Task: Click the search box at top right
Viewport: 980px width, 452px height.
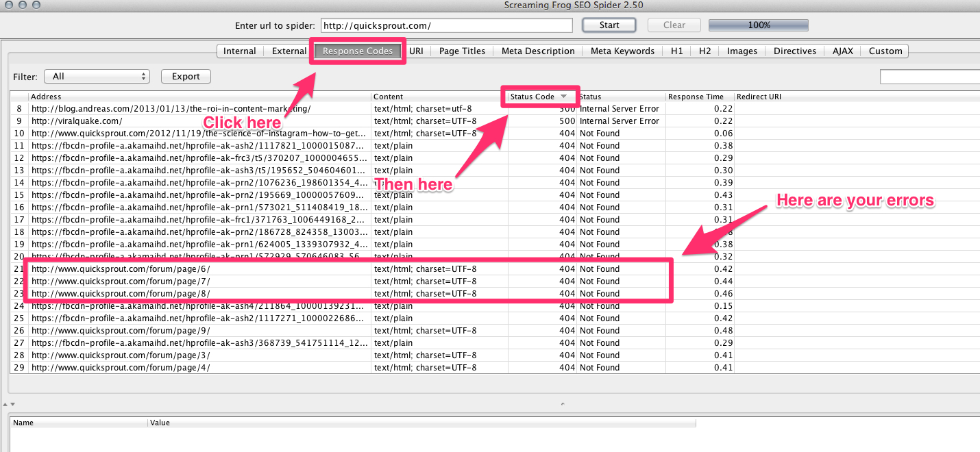Action: [x=929, y=77]
